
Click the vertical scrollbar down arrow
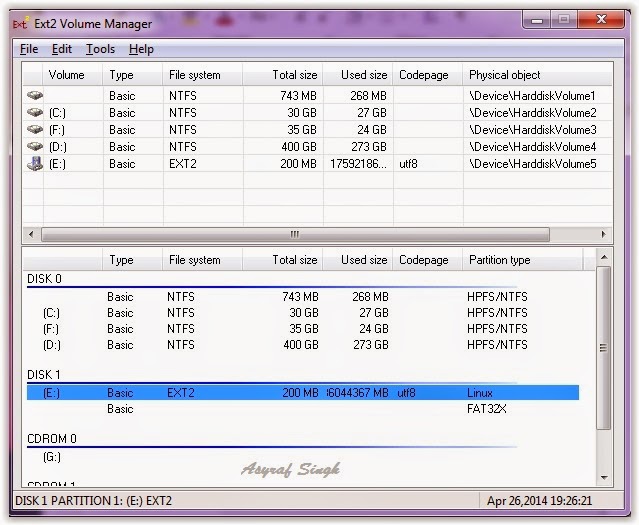point(604,477)
